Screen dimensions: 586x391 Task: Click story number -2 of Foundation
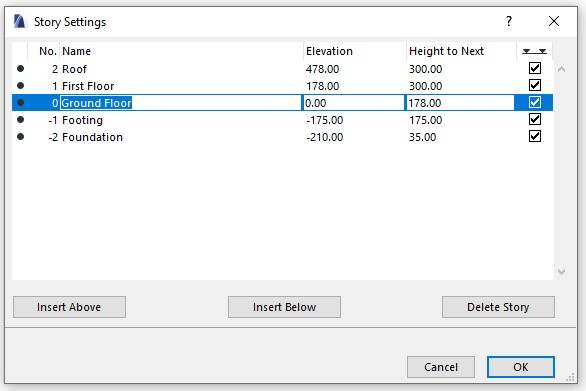53,137
